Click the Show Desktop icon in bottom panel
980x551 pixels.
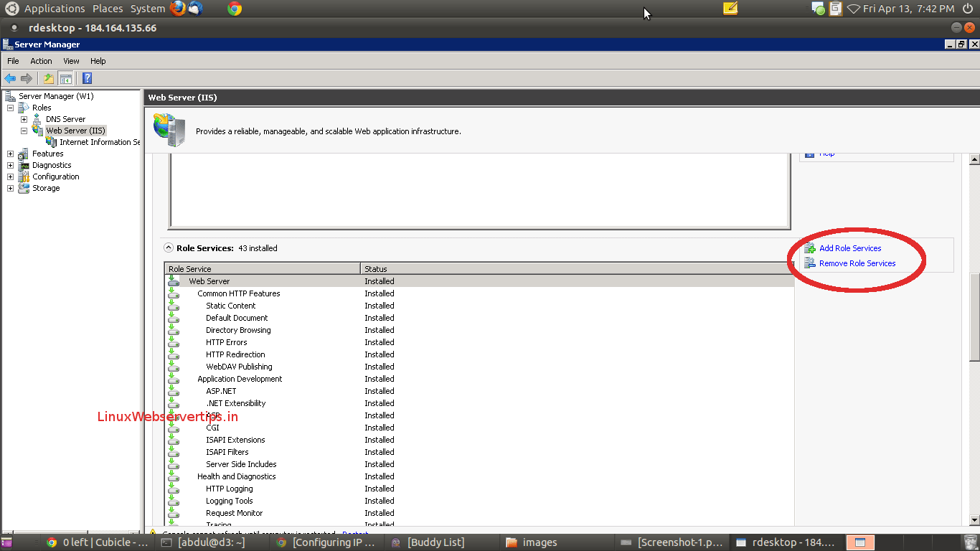(7, 542)
